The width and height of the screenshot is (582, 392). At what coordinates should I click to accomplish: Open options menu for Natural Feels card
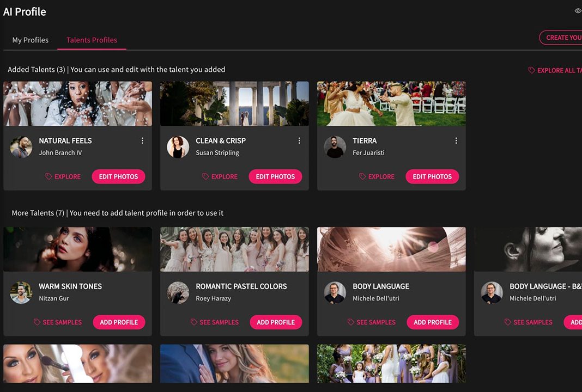tap(142, 140)
